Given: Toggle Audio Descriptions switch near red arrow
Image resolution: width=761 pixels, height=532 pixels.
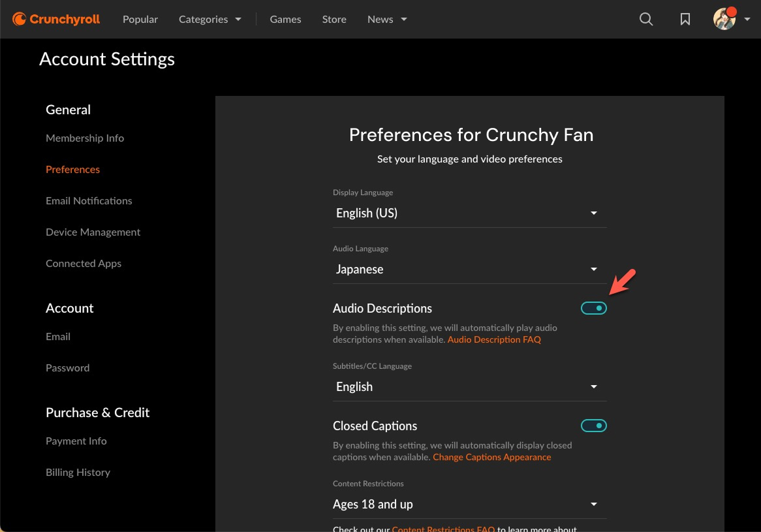Looking at the screenshot, I should coord(593,307).
